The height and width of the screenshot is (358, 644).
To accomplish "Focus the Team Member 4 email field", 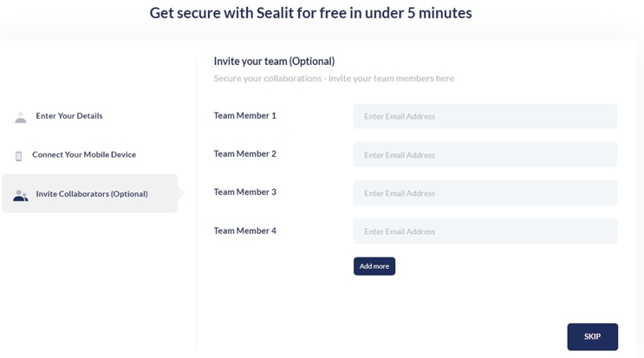I will pyautogui.click(x=485, y=231).
